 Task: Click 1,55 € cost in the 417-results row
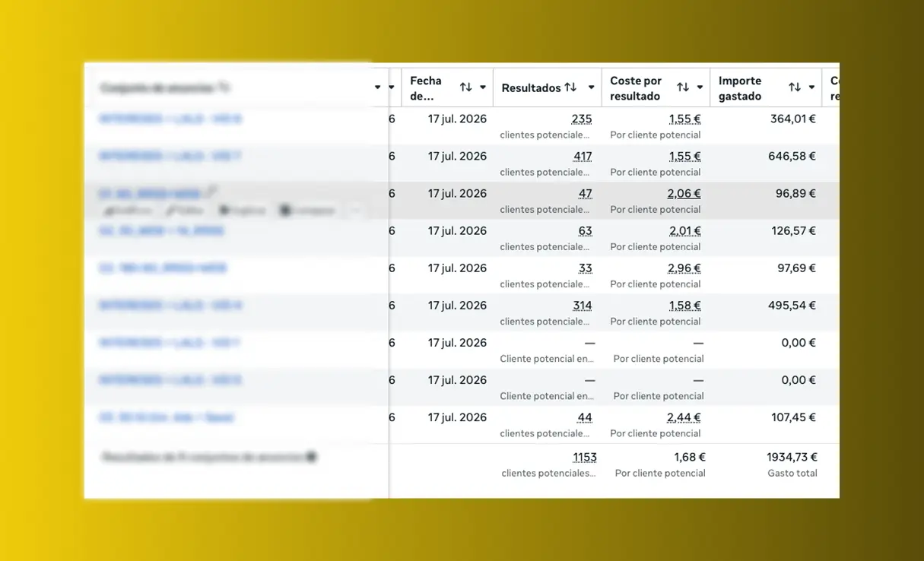pyautogui.click(x=685, y=157)
